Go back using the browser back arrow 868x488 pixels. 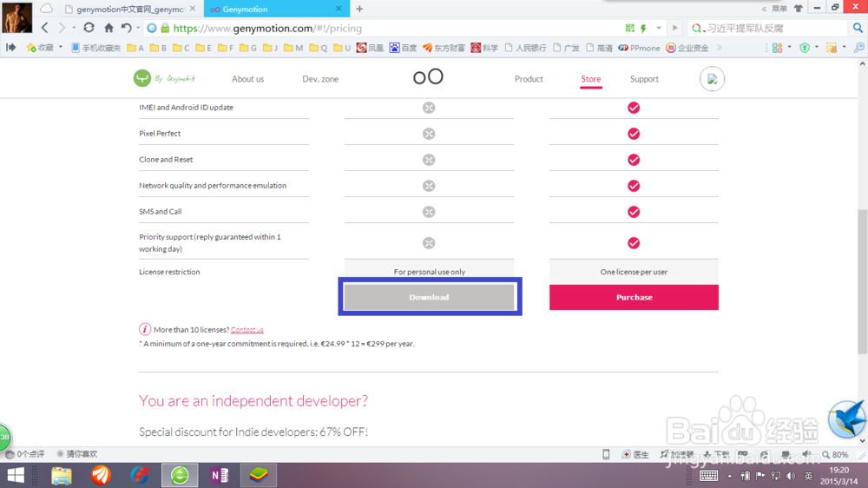pos(45,28)
